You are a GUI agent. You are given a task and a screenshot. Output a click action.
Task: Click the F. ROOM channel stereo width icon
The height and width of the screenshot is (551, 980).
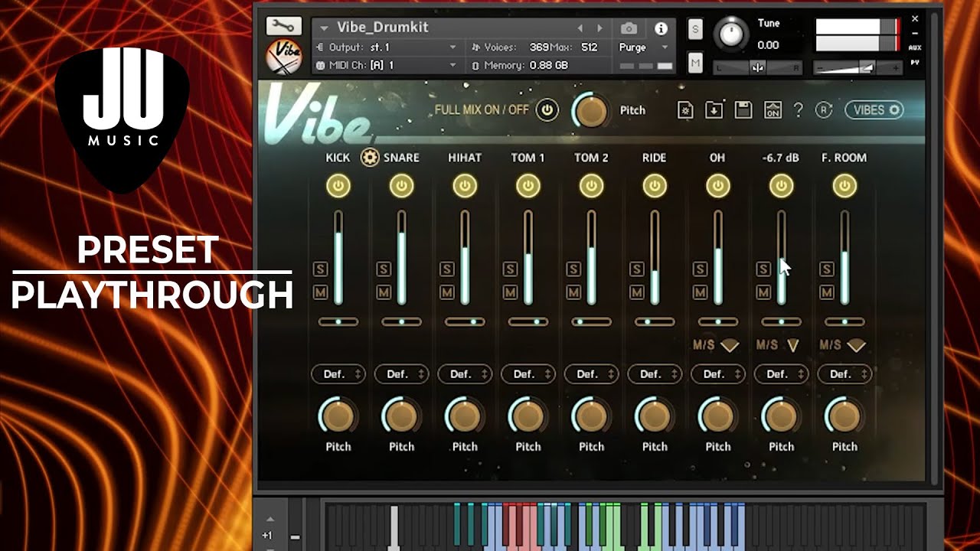[856, 346]
